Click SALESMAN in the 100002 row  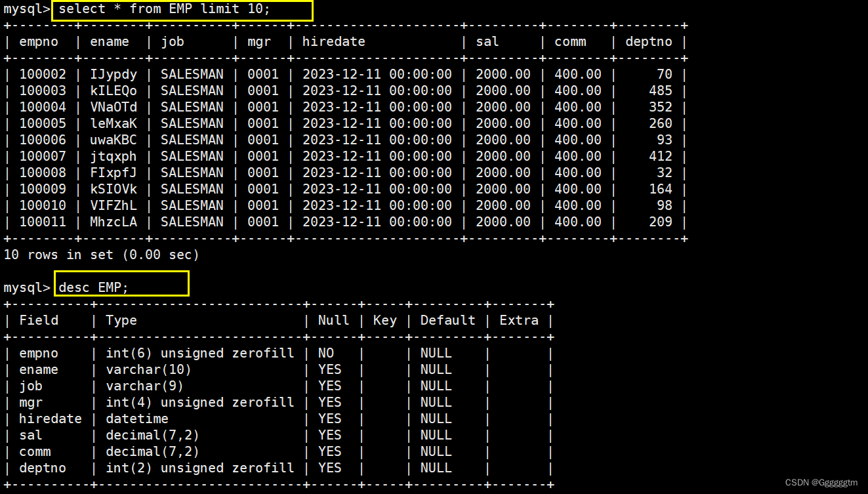point(192,74)
